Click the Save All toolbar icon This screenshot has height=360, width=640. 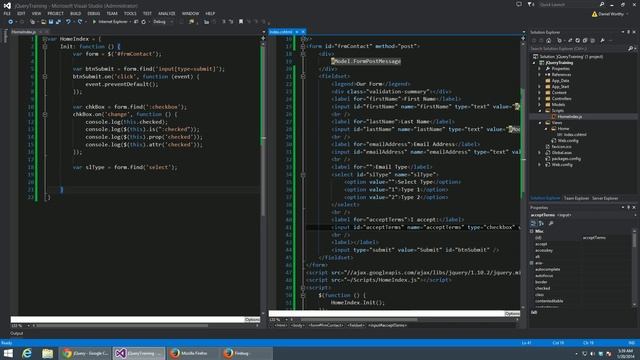coord(58,22)
